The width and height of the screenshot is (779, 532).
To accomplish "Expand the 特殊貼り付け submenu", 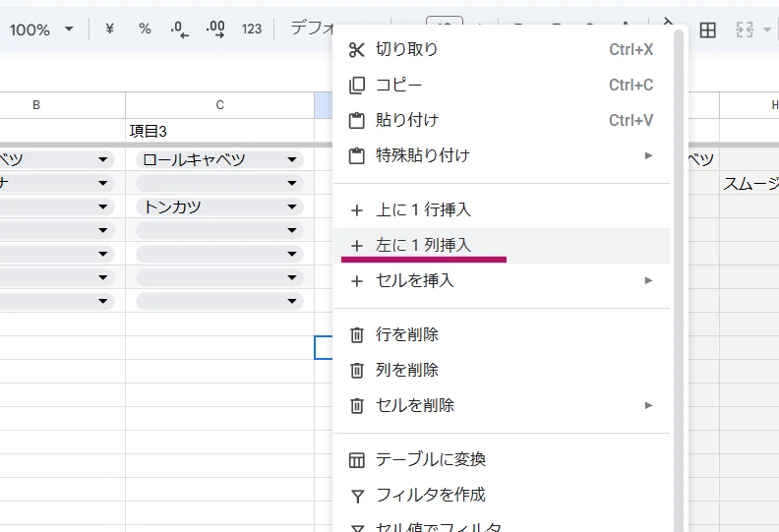I will (x=502, y=155).
